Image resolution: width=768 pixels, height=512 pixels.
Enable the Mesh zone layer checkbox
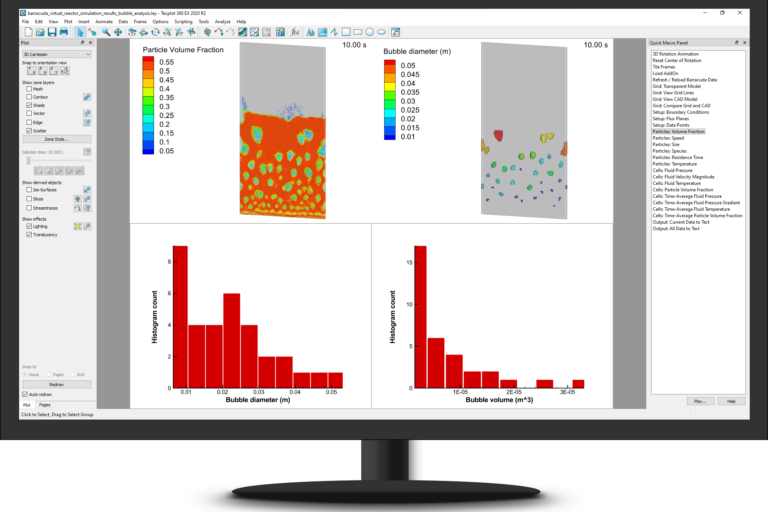point(28,88)
